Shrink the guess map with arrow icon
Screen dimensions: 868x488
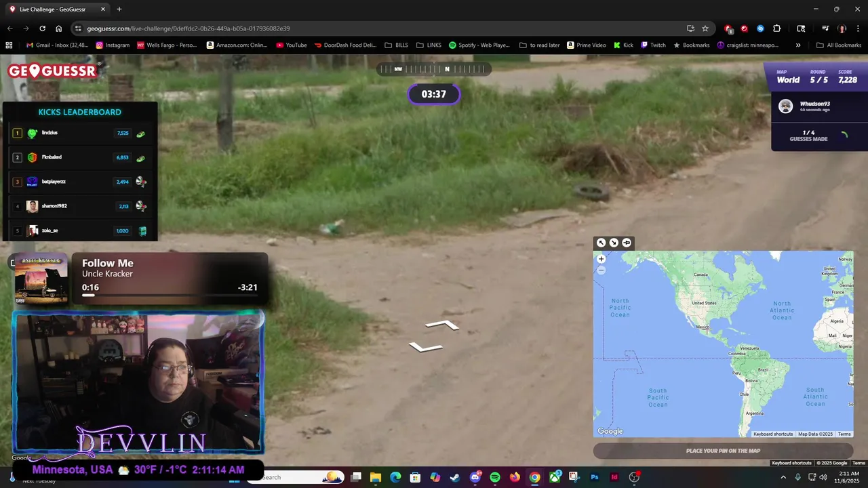coord(614,243)
